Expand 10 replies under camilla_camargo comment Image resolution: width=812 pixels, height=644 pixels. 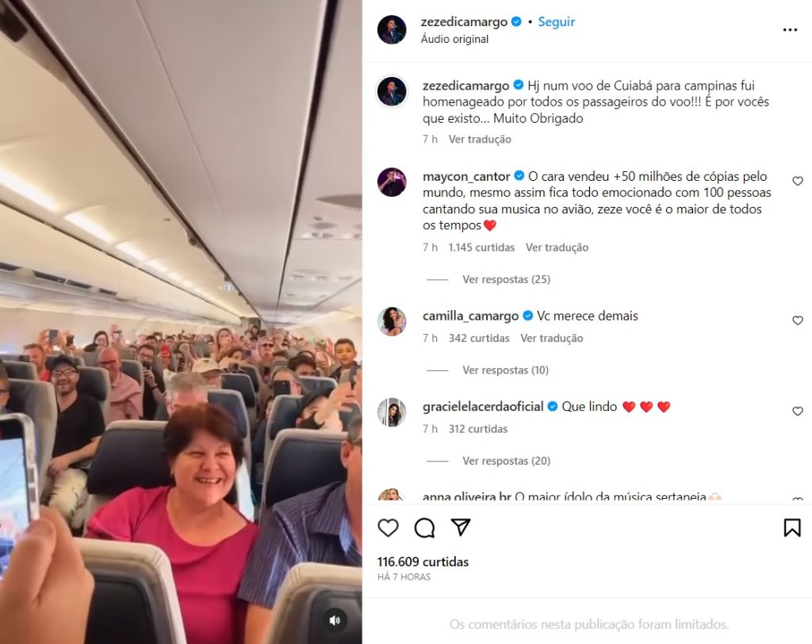coord(505,370)
